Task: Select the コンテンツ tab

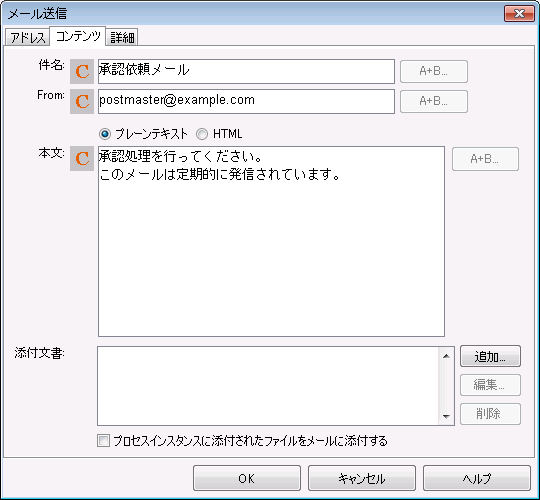Action: [x=77, y=36]
